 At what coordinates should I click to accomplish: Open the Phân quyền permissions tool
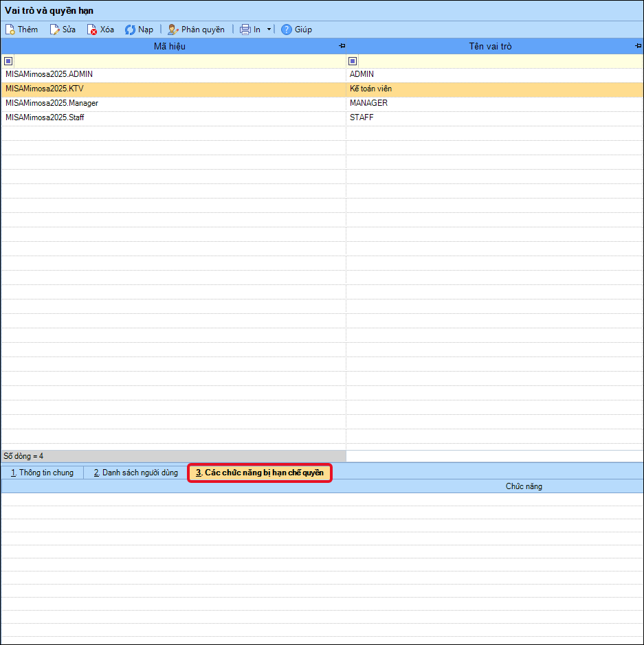197,30
